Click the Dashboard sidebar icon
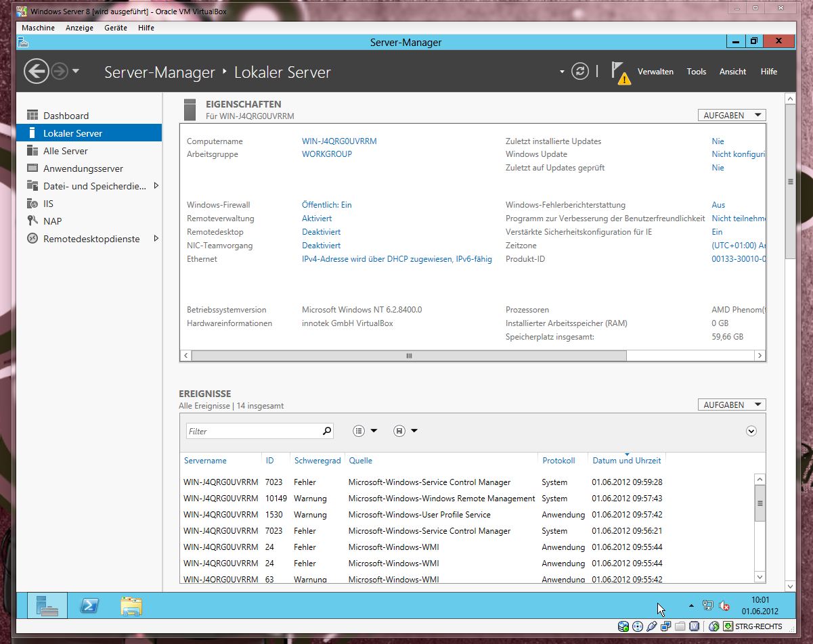The image size is (813, 644). tap(32, 115)
